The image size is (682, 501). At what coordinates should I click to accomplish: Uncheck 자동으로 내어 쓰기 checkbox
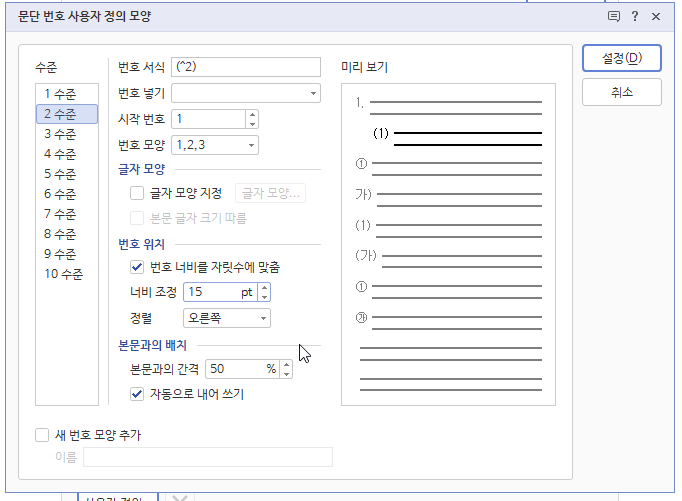click(x=137, y=394)
